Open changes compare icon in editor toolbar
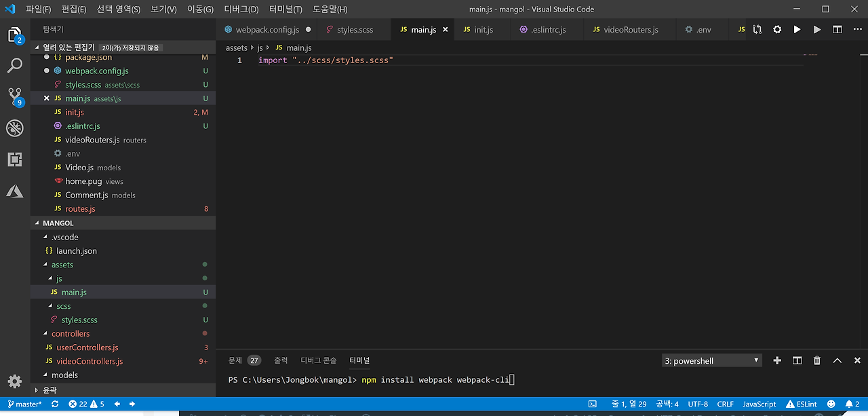The height and width of the screenshot is (416, 868). pyautogui.click(x=757, y=30)
